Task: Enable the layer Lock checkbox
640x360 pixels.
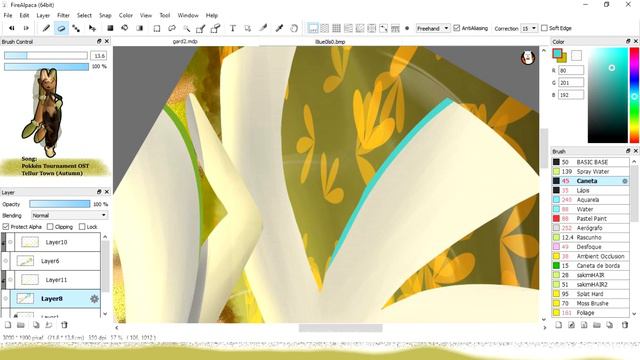Action: click(x=82, y=227)
